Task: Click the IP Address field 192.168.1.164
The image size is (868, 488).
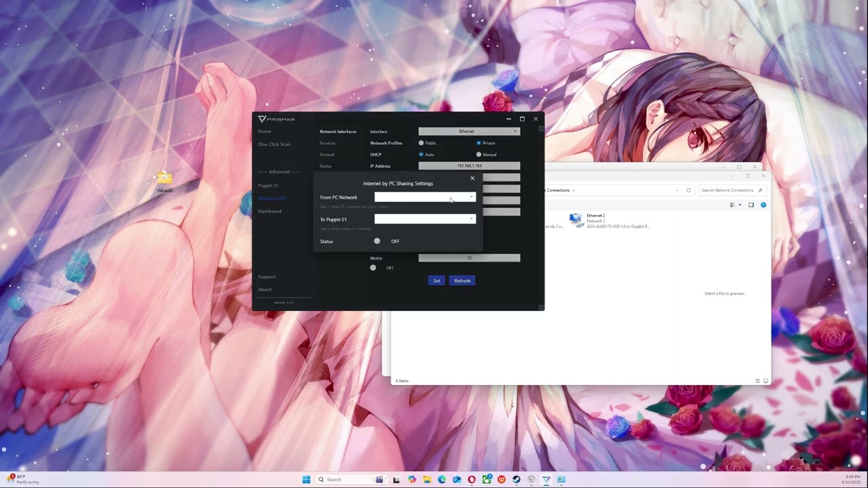Action: click(x=469, y=166)
